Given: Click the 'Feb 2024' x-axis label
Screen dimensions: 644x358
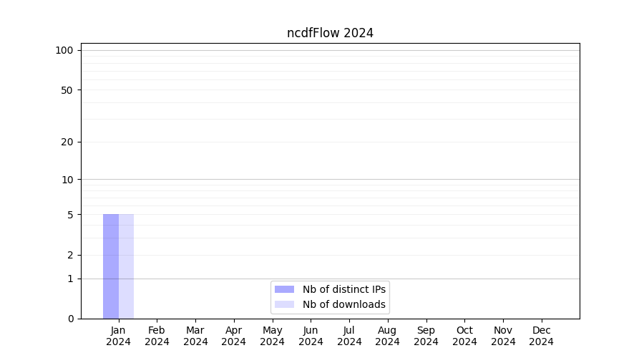Looking at the screenshot, I should (157, 336).
